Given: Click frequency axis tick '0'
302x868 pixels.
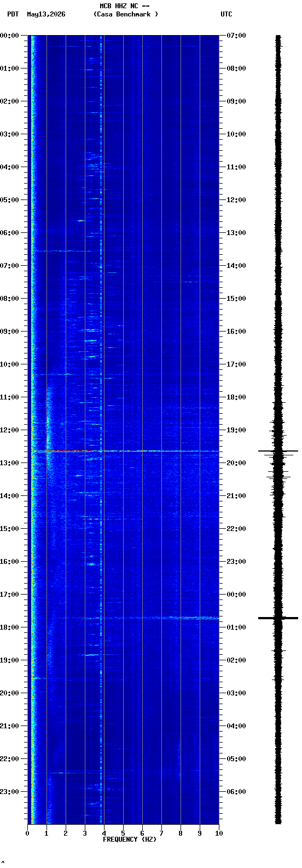Looking at the screenshot, I should [27, 833].
